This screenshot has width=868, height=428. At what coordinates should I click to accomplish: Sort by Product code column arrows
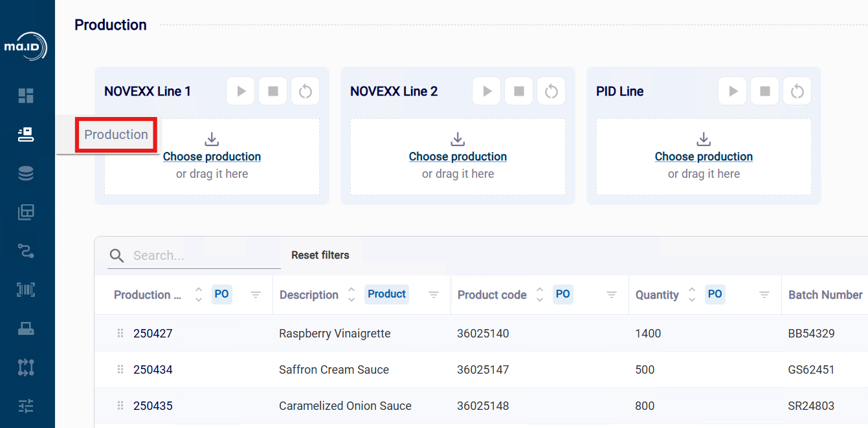point(540,295)
